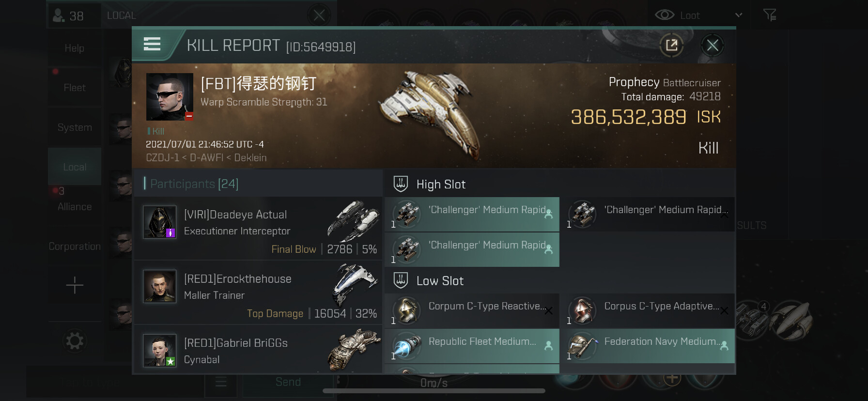This screenshot has height=401, width=868.
Task: View victim pilot portrait of FBT player
Action: 170,97
